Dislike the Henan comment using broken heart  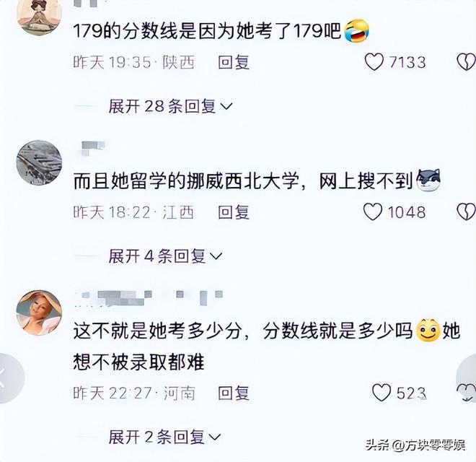467,393
